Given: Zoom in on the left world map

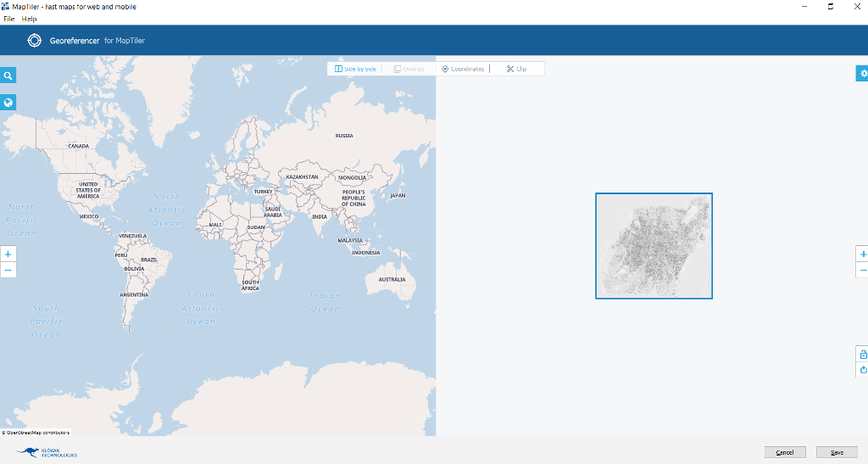Looking at the screenshot, I should [8, 254].
